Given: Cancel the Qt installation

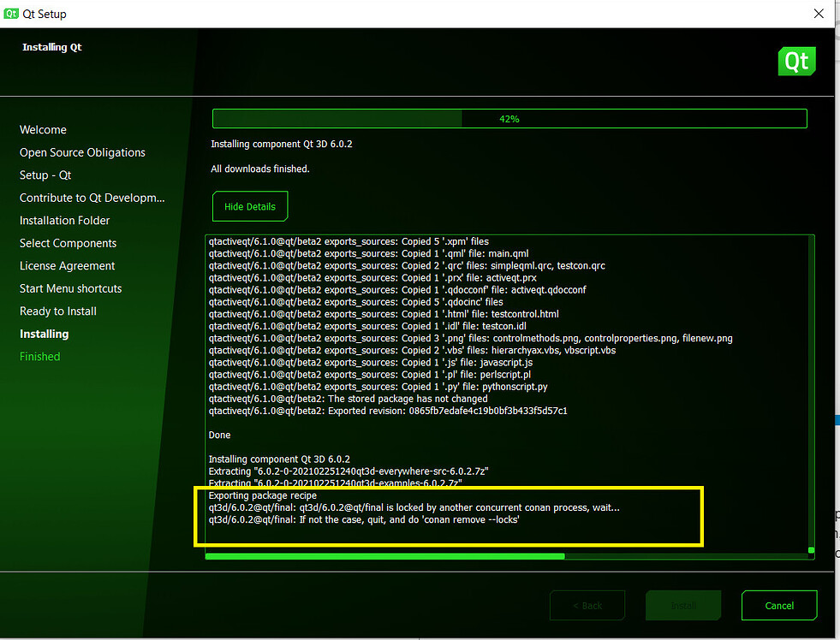Looking at the screenshot, I should (x=779, y=605).
